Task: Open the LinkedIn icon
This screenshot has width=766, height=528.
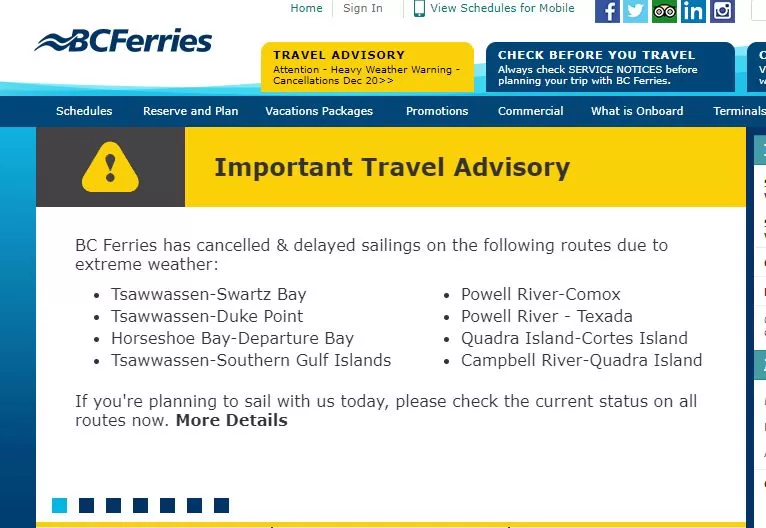Action: (x=693, y=11)
